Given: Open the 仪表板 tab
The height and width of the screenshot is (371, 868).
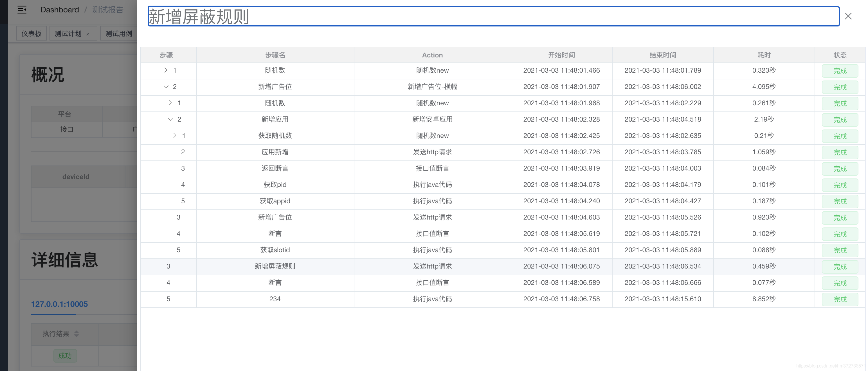Looking at the screenshot, I should (31, 34).
